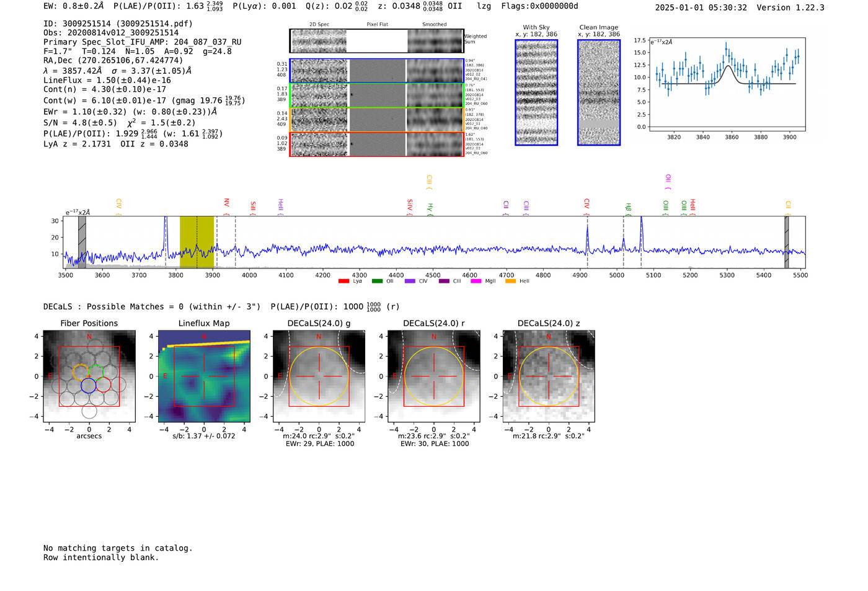Click the red fiber circle in Fiber Positions
The width and height of the screenshot is (868, 591).
point(103,384)
